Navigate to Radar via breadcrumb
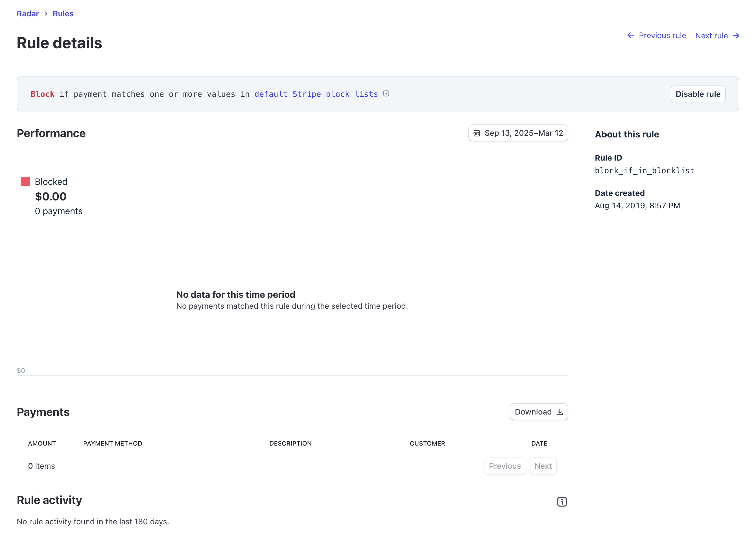Viewport: 756px width, 548px height. 28,14
